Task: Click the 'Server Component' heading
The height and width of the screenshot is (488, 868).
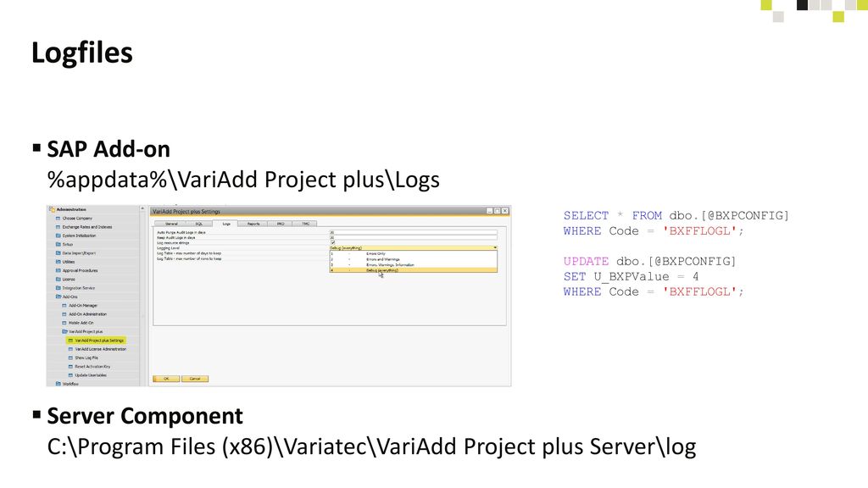Action: tap(145, 416)
